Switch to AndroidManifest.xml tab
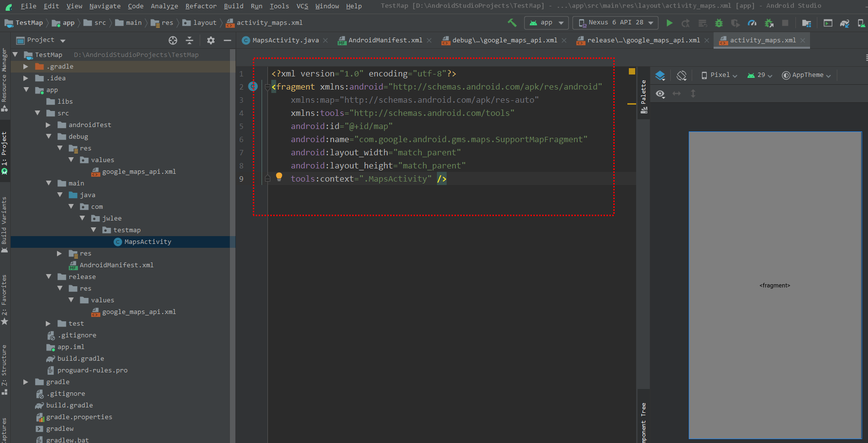Screen dimensions: 868x443 (x=385, y=40)
